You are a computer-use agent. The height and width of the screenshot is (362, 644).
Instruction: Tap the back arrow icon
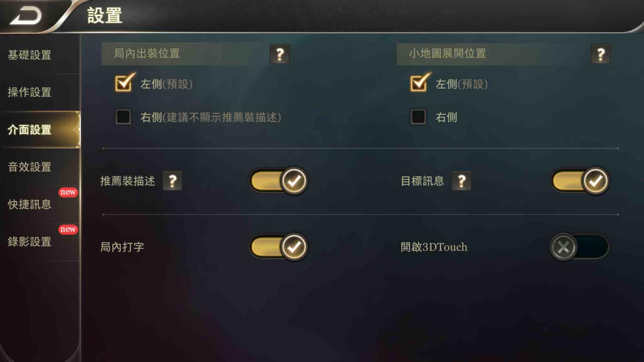click(26, 15)
